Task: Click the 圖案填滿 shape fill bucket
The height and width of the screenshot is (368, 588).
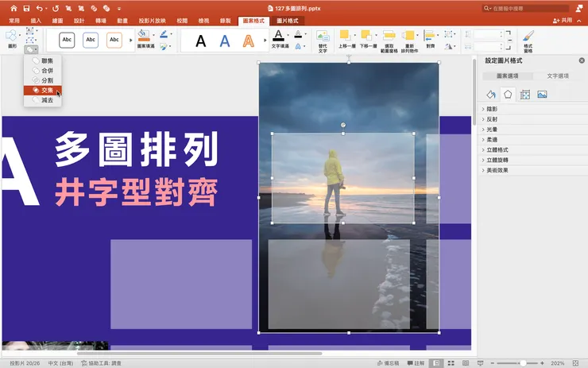Action: pos(144,35)
